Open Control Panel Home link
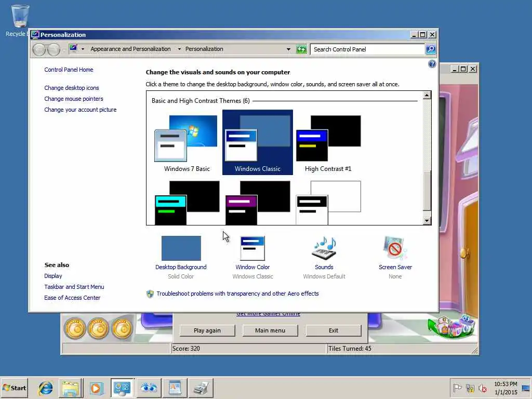The image size is (532, 399). tap(69, 70)
